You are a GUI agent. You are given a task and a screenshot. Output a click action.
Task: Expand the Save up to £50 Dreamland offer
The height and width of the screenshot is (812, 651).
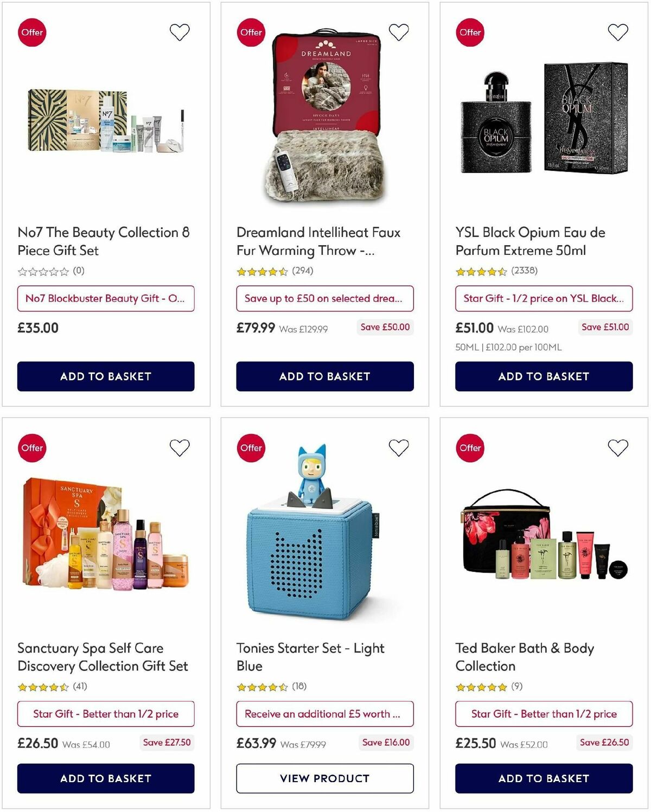(x=324, y=298)
